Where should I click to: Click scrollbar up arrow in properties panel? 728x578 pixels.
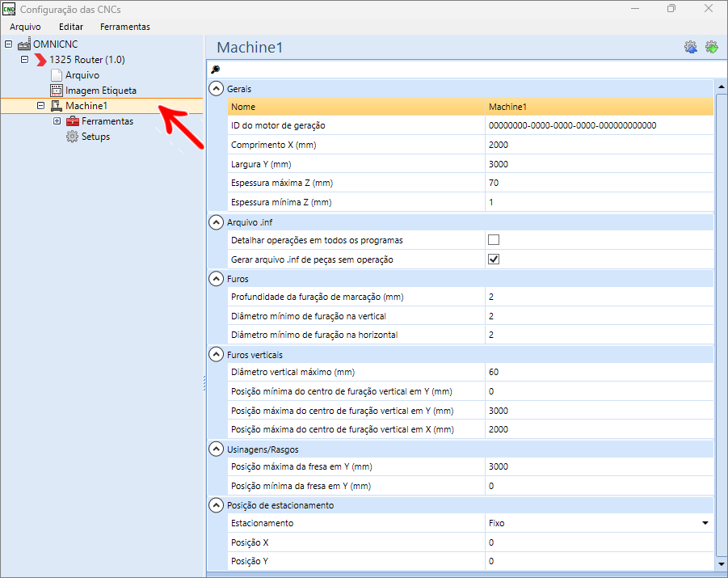point(721,86)
